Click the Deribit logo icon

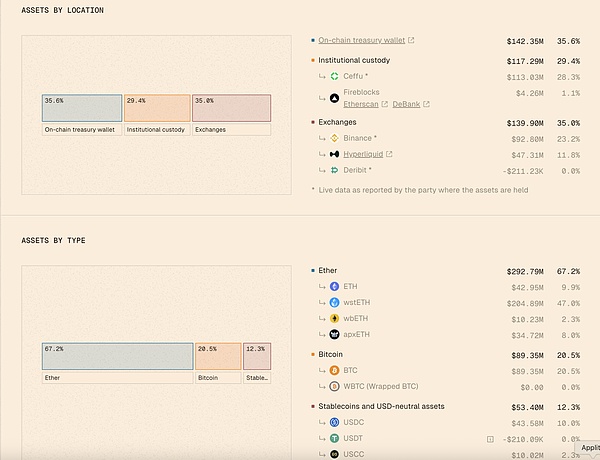click(x=334, y=171)
